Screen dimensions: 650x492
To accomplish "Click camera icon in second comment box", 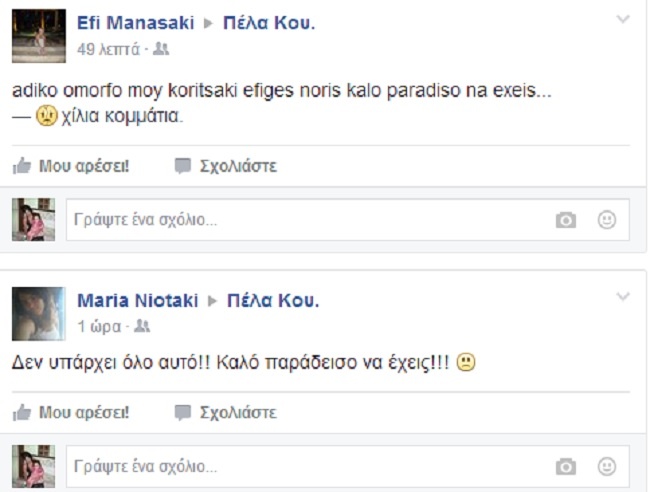I will point(566,466).
